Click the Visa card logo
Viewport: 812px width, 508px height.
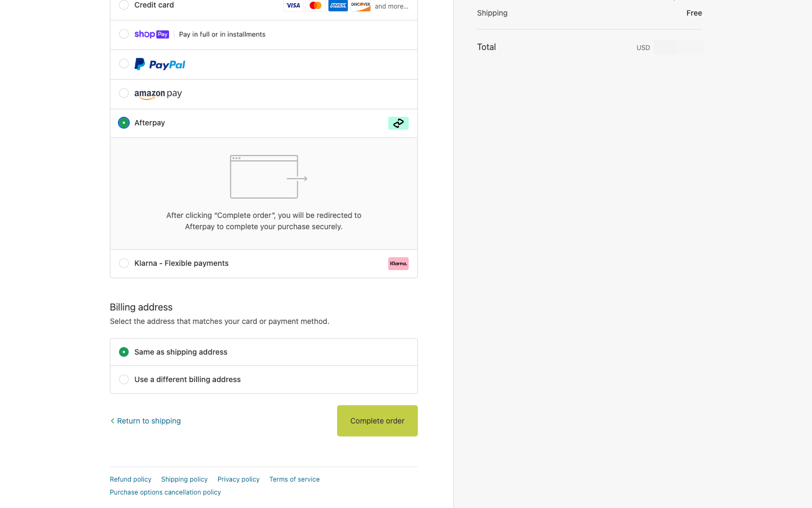293,5
